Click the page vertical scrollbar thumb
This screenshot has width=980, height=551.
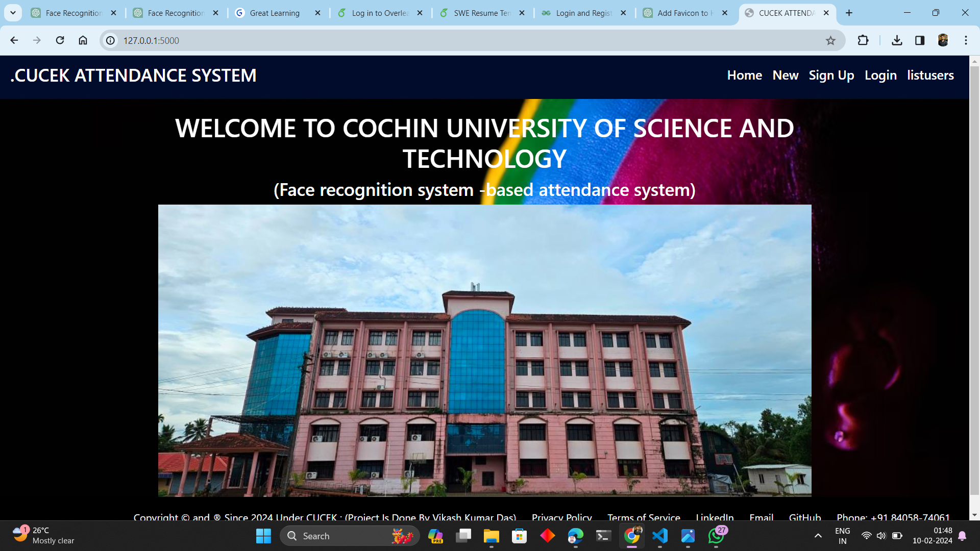point(974,281)
